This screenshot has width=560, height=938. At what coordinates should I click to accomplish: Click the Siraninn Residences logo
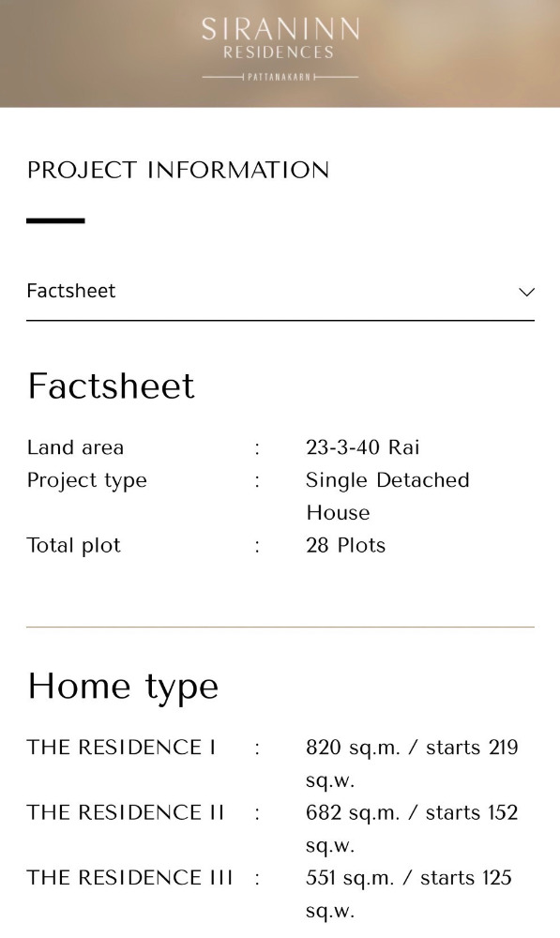[x=280, y=49]
